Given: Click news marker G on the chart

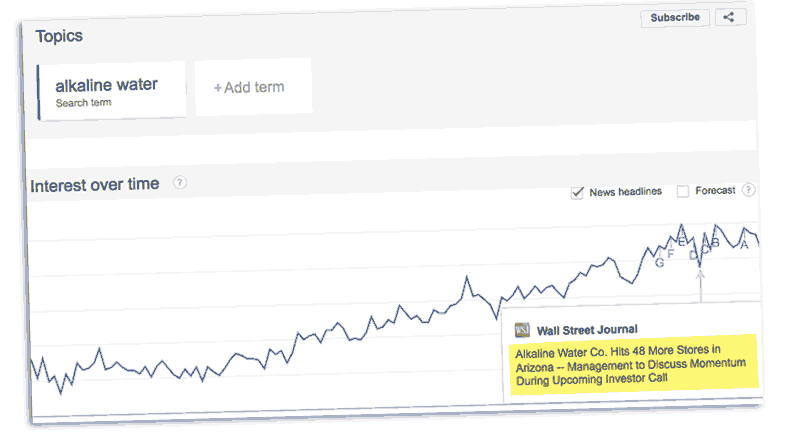Looking at the screenshot, I should click(x=659, y=263).
